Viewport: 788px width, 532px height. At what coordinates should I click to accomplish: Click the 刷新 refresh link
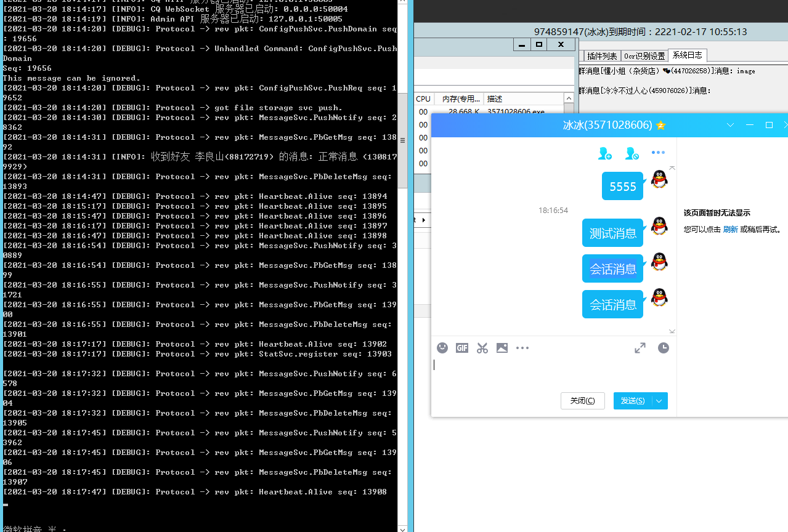point(730,229)
